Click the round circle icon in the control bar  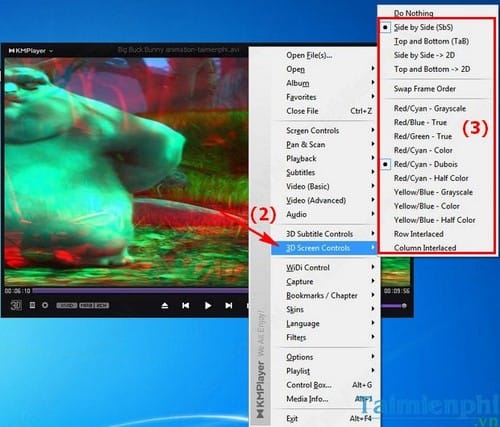(x=45, y=305)
